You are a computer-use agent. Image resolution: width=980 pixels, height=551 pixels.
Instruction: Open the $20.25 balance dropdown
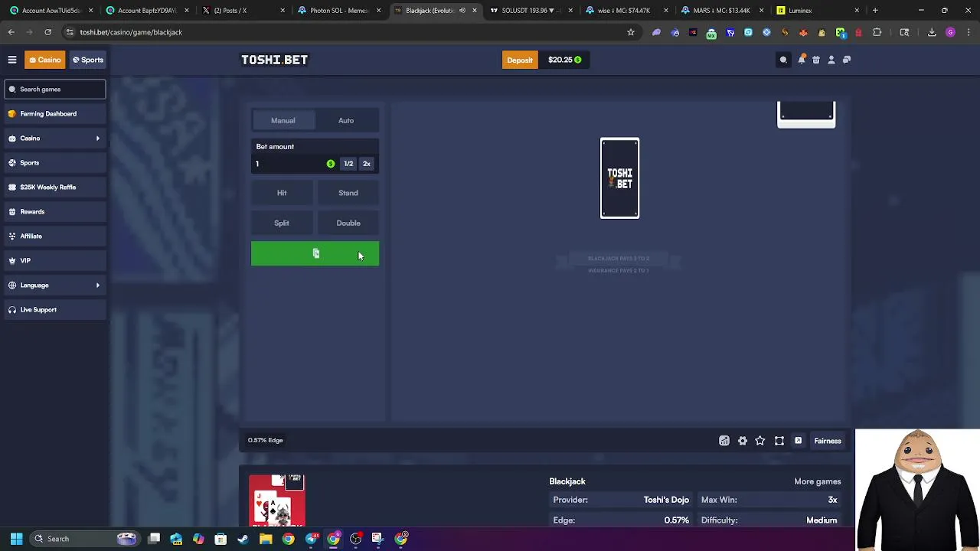pyautogui.click(x=564, y=60)
